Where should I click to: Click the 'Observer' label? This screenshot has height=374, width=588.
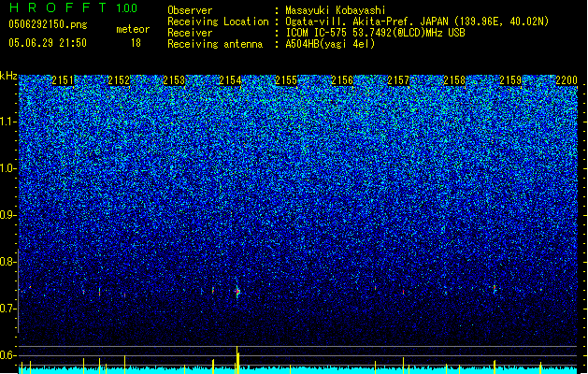click(x=190, y=10)
